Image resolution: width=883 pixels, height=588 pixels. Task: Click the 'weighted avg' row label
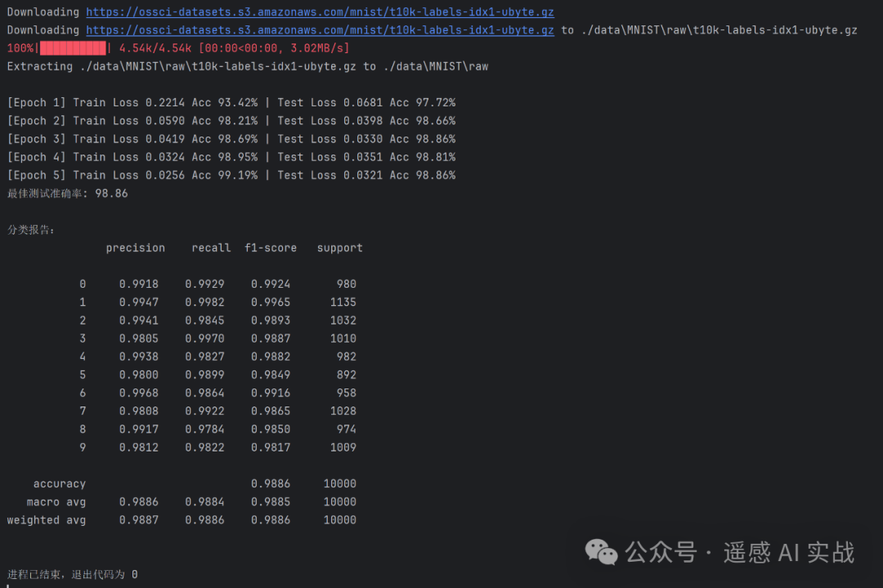46,520
